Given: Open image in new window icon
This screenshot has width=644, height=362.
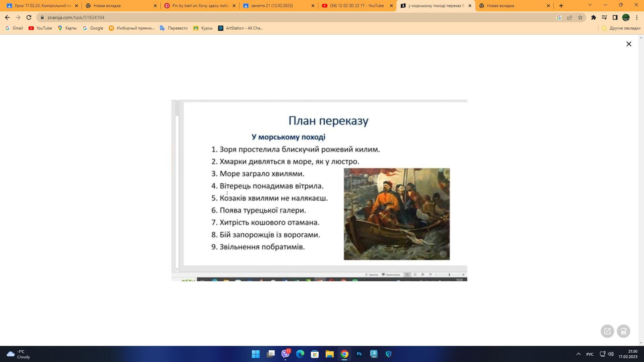Looking at the screenshot, I should click(x=607, y=331).
